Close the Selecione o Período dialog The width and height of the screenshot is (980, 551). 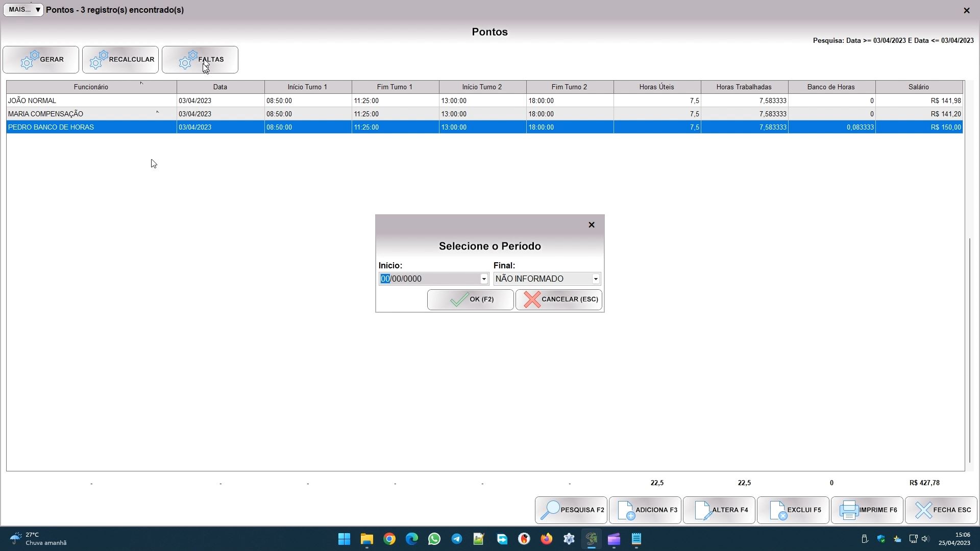coord(592,225)
